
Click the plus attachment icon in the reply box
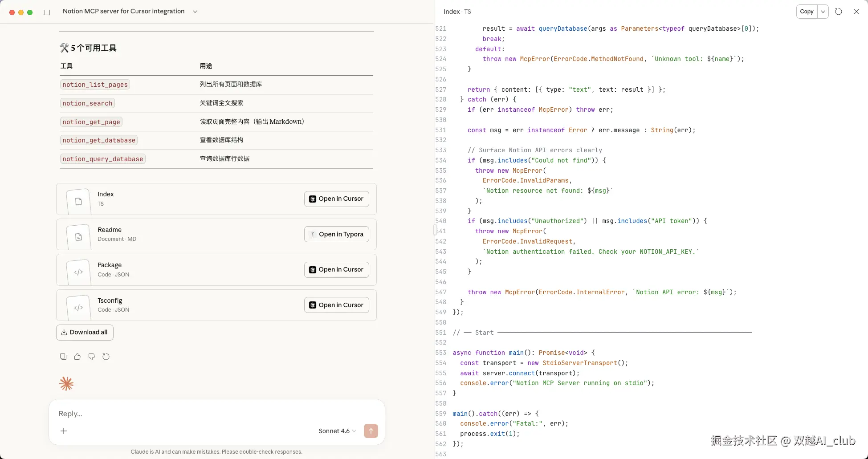click(64, 431)
